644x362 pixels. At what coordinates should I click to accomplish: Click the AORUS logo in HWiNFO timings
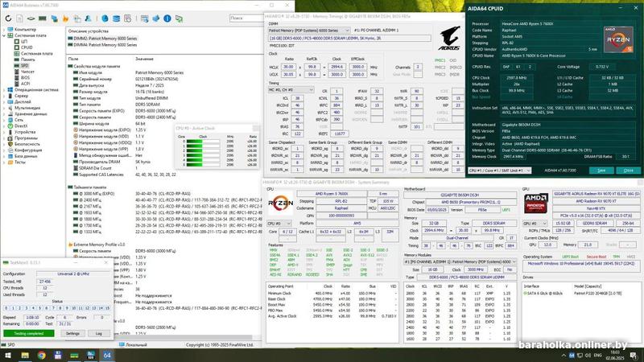[x=449, y=38]
